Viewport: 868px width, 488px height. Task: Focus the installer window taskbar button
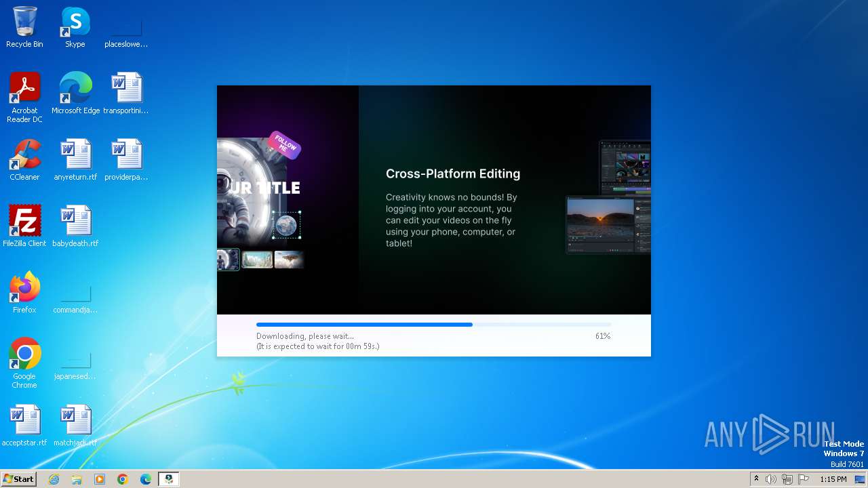pyautogui.click(x=169, y=479)
